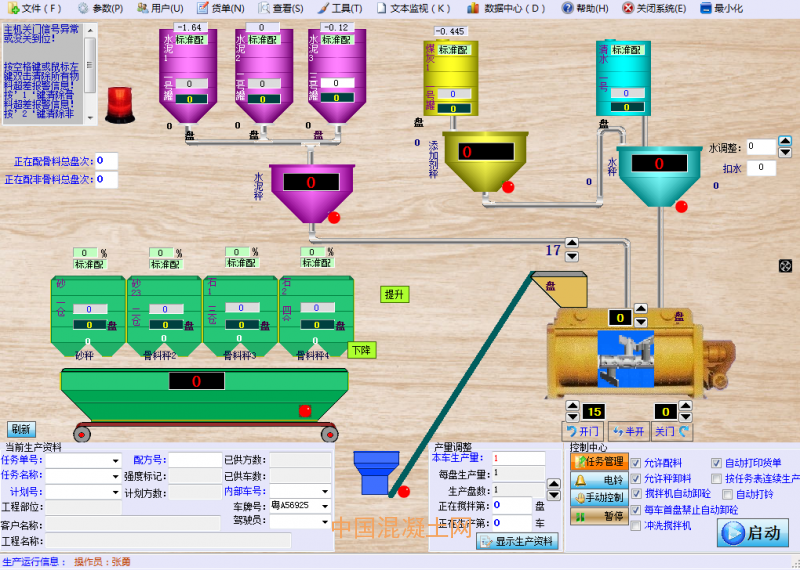Toggle the 允许配料 checkbox
Image resolution: width=800 pixels, height=570 pixels.
(x=636, y=463)
